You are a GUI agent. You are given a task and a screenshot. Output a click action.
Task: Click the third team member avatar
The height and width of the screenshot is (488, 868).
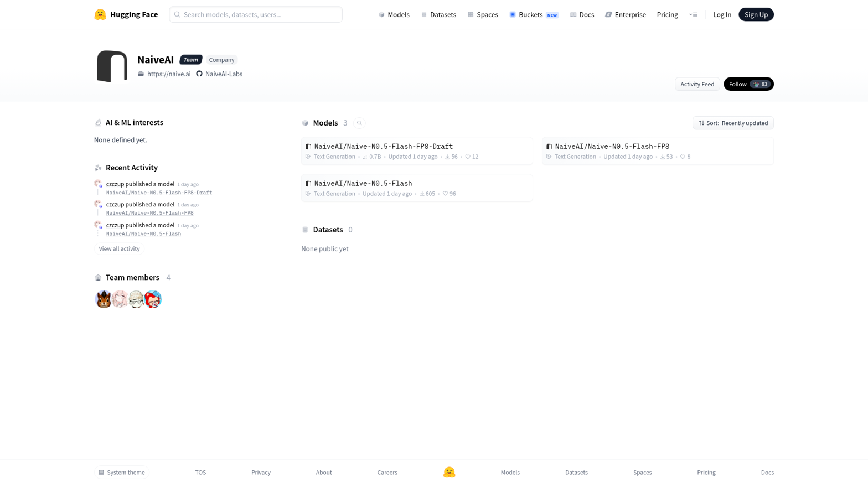coord(136,299)
